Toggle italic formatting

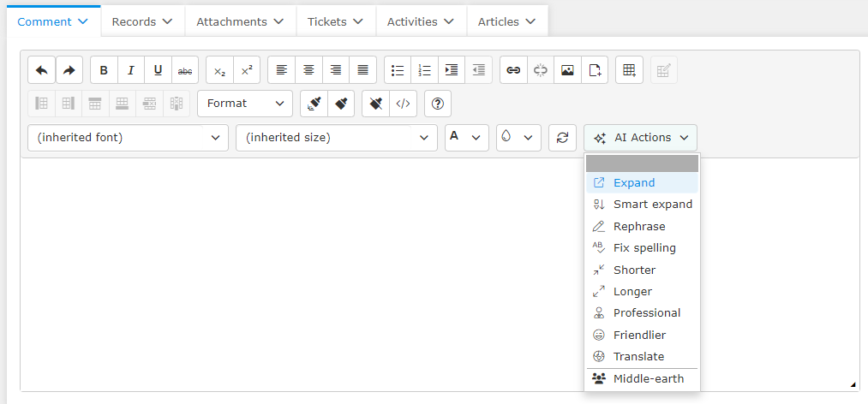(130, 70)
